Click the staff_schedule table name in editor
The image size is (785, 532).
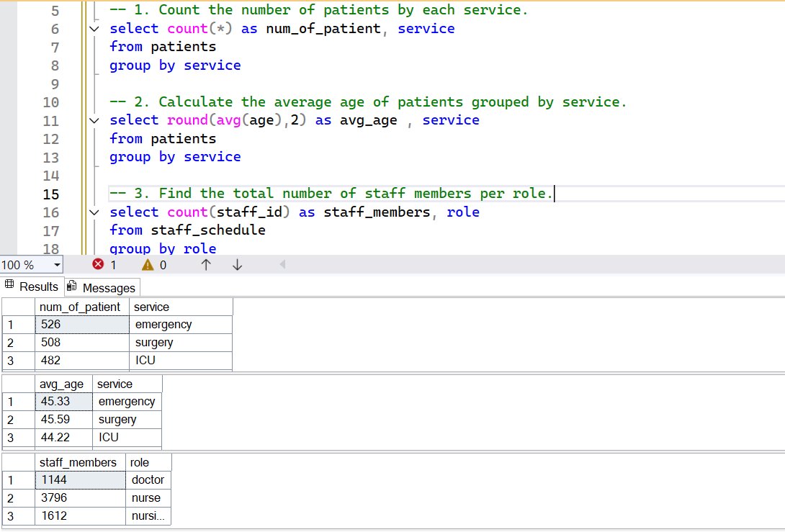[208, 230]
